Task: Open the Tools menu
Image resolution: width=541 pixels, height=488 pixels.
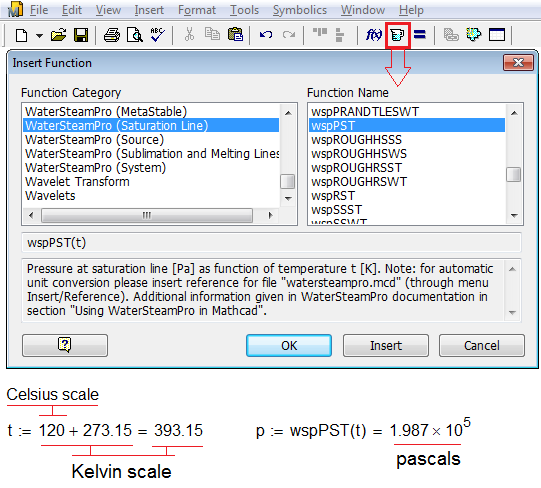Action: 244,10
